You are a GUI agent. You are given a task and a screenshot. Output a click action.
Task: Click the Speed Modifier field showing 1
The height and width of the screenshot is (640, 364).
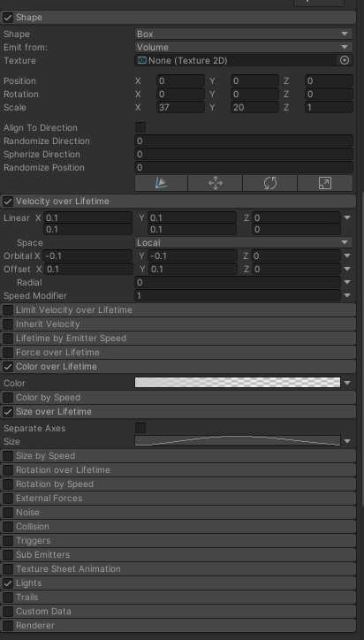[238, 295]
